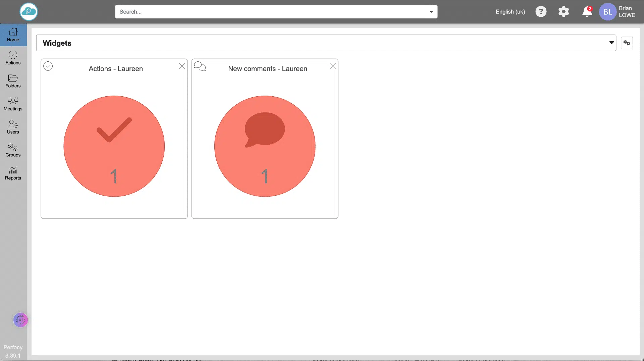644x361 pixels.
Task: Click the BL user avatar
Action: [607, 12]
